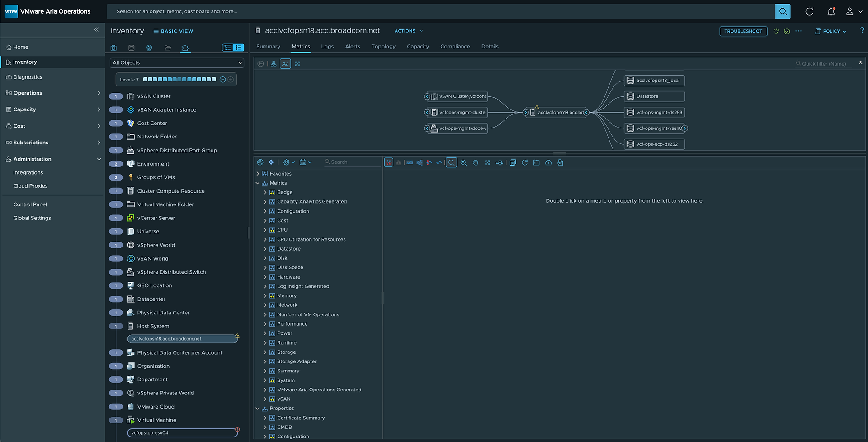Screen dimensions: 868x442
Task: Select the folder inventory tab icon
Action: pyautogui.click(x=168, y=48)
